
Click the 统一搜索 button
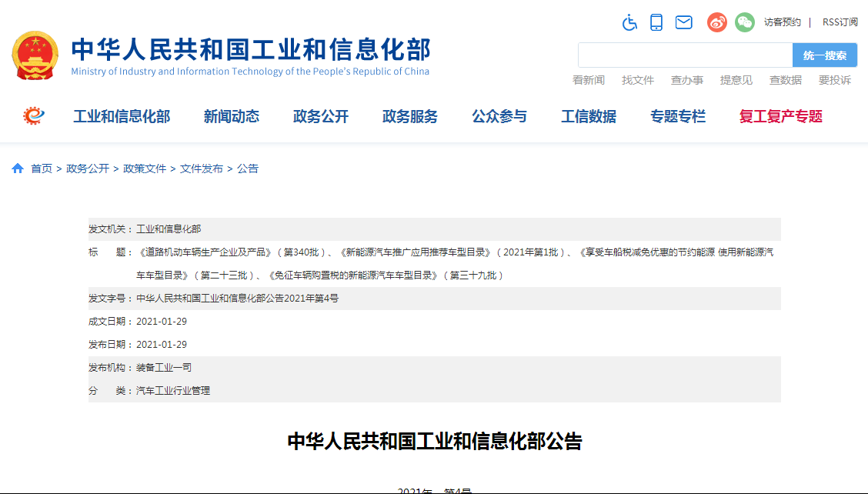[x=825, y=55]
